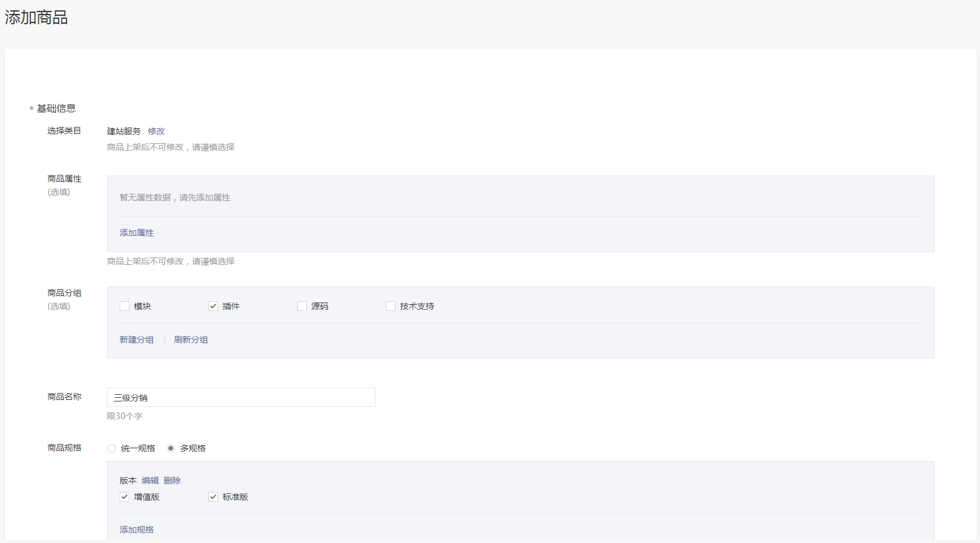Click the 添加属性 link
The height and width of the screenshot is (543, 980).
tap(137, 233)
